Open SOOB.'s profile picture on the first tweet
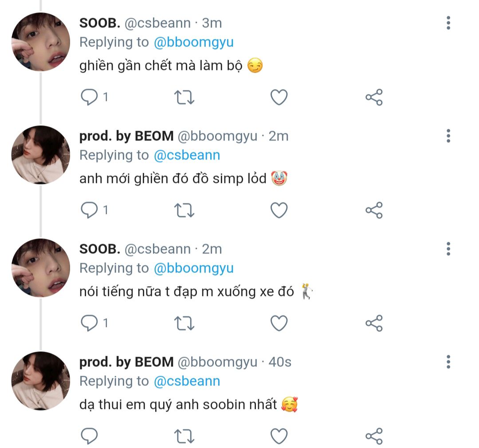The height and width of the screenshot is (448, 479). pos(40,42)
